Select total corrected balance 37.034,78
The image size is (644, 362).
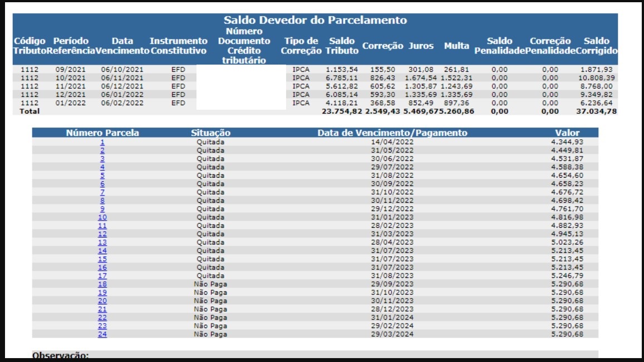click(596, 111)
